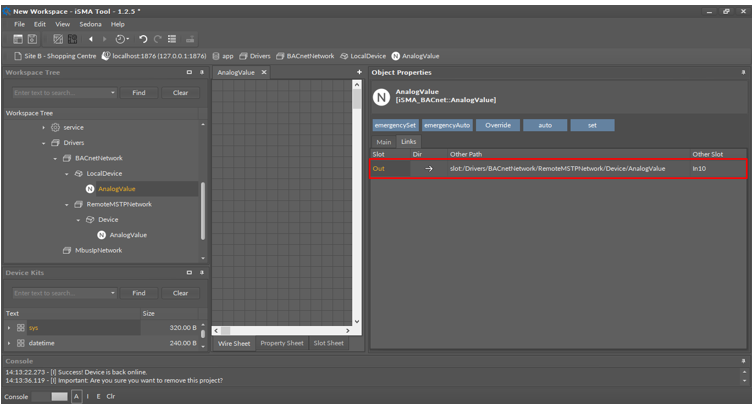752x409 pixels.
Task: Select AnalogValue under Device in tree
Action: tap(128, 235)
